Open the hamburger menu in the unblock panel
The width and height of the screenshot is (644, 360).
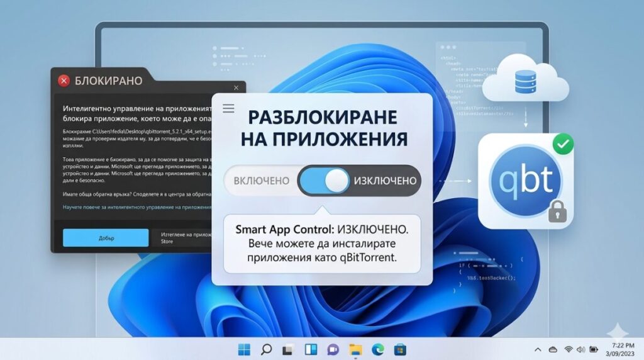pyautogui.click(x=228, y=108)
